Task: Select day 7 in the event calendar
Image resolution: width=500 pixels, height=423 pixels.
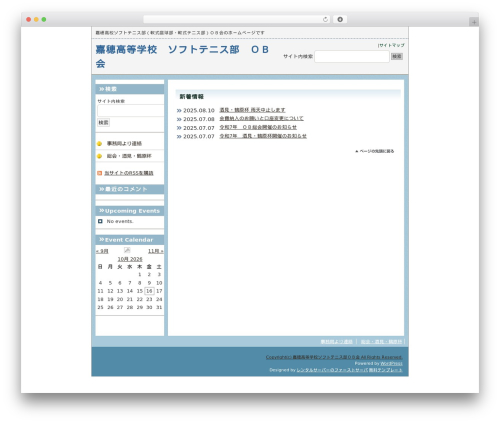Action: [130, 283]
